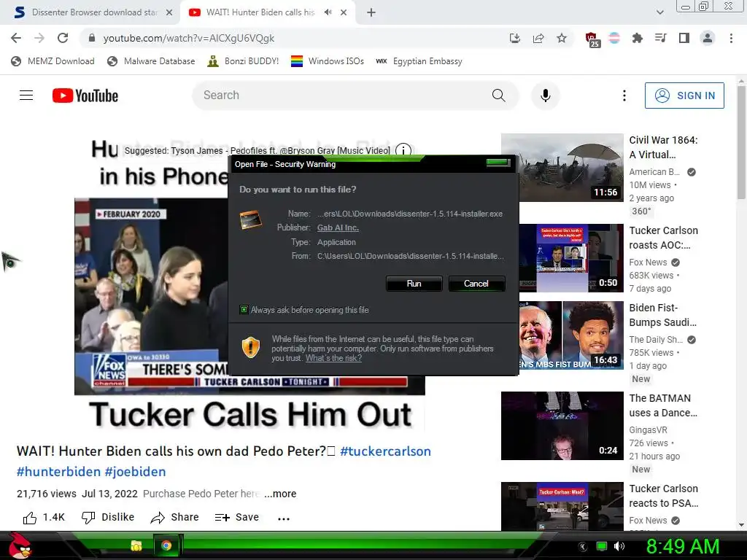
Task: Click the magnifier search button
Action: [498, 96]
